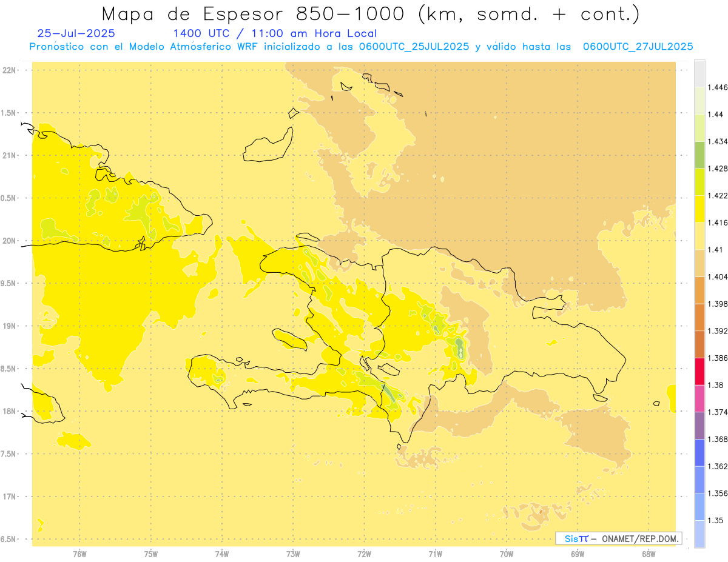
Task: Click the '22N' latitude label
Action: coord(10,70)
